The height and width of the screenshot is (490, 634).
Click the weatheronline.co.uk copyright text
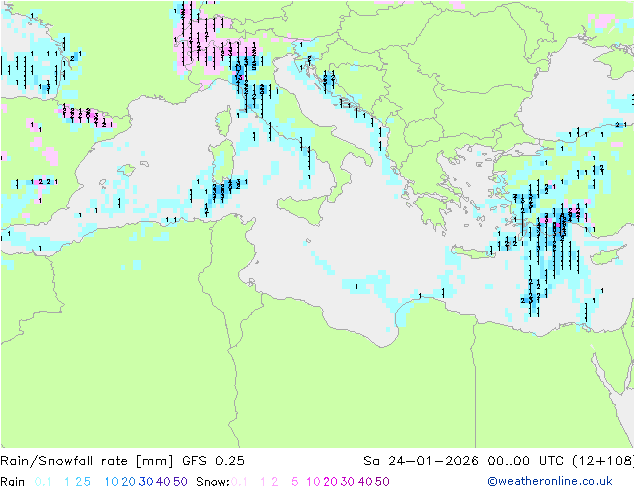click(550, 481)
